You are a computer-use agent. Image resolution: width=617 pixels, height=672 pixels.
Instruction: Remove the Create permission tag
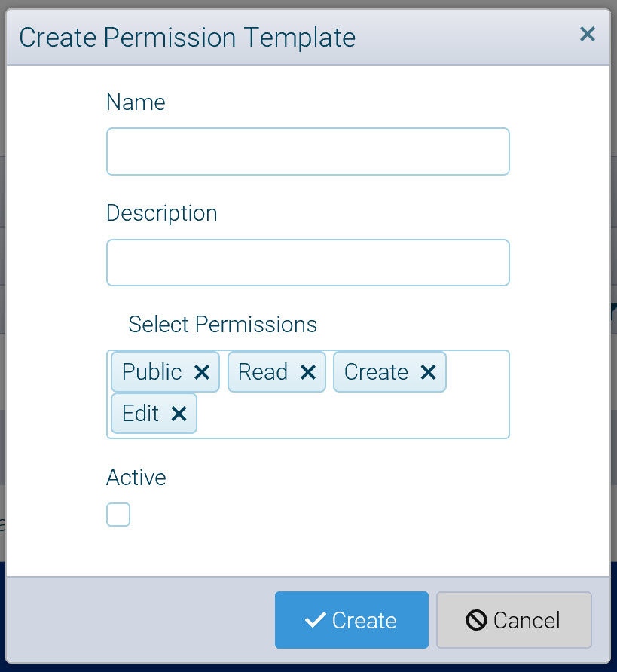[428, 372]
